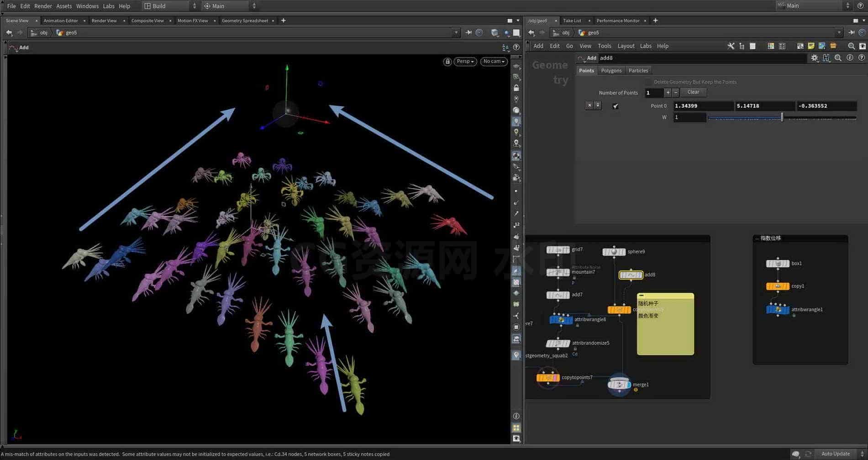868x460 pixels.
Task: Expand the network editor path dropdown arrow
Action: [x=839, y=32]
